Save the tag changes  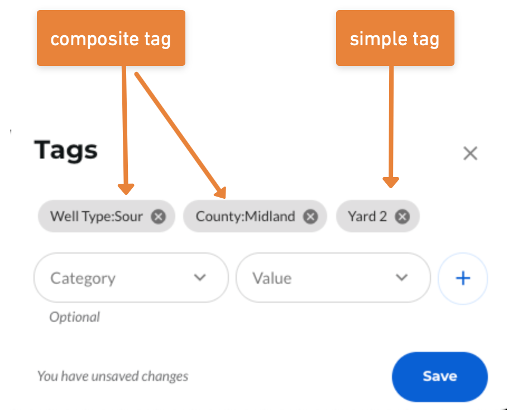pyautogui.click(x=439, y=376)
